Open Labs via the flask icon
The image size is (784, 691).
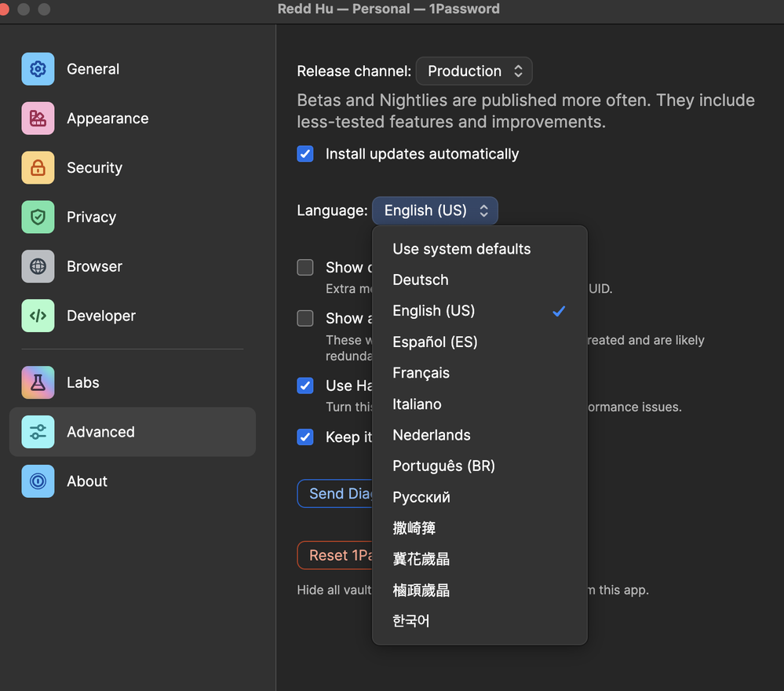[x=38, y=382]
